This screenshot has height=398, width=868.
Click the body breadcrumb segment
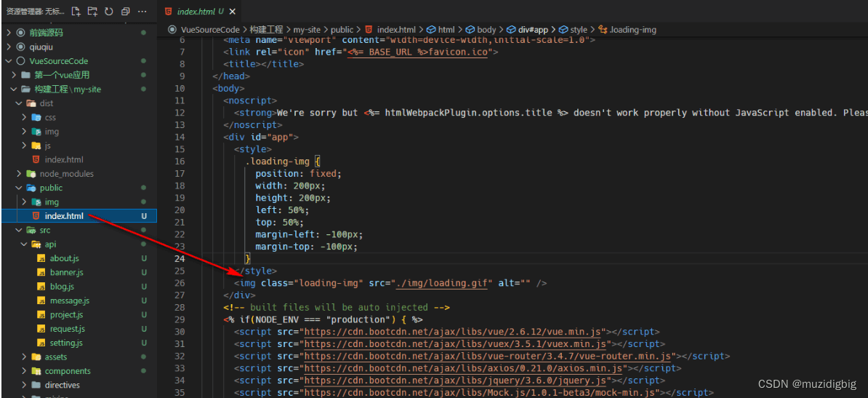point(486,29)
